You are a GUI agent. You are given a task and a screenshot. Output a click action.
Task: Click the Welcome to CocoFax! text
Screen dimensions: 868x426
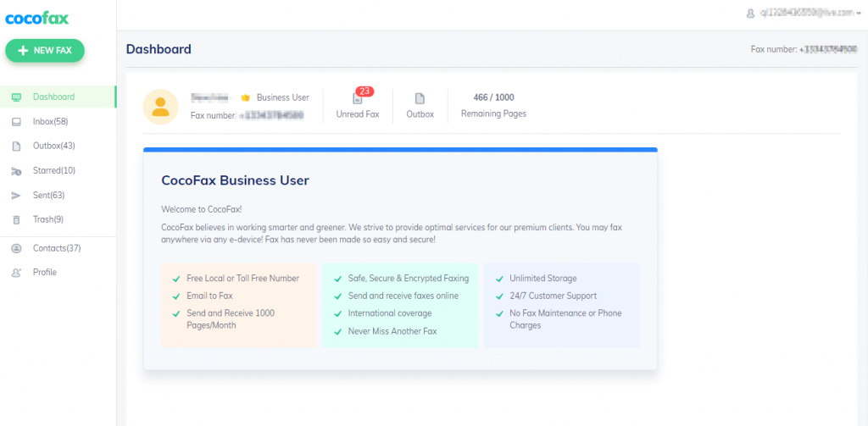202,209
